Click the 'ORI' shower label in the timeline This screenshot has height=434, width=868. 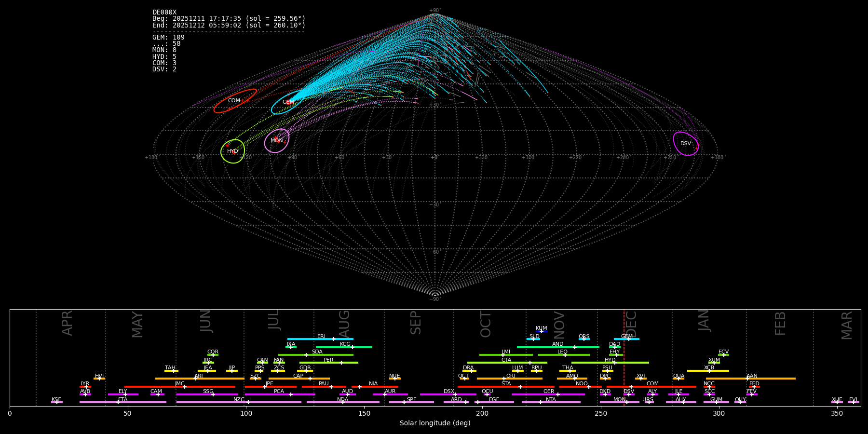pos(511,376)
